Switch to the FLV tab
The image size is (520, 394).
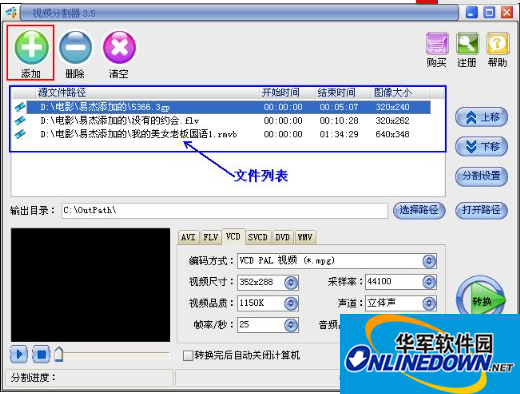tap(211, 237)
